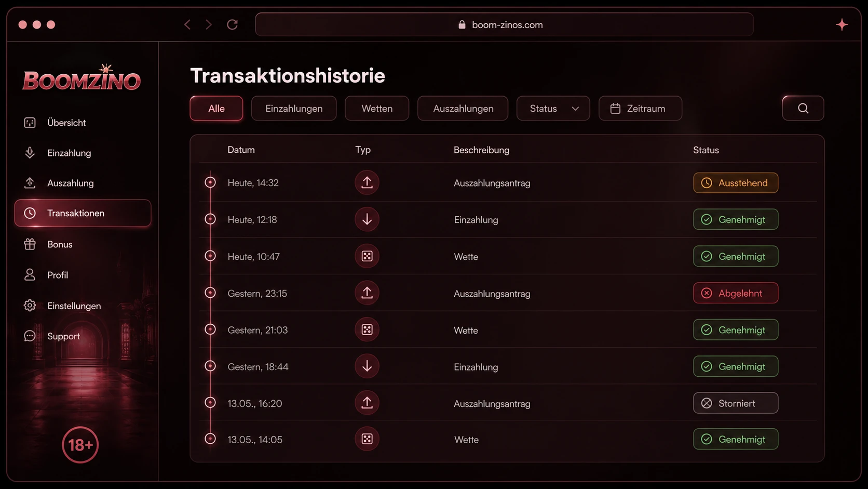Click the upload icon for Heute, 14:32
Screen dimensions: 868x489
(367, 182)
